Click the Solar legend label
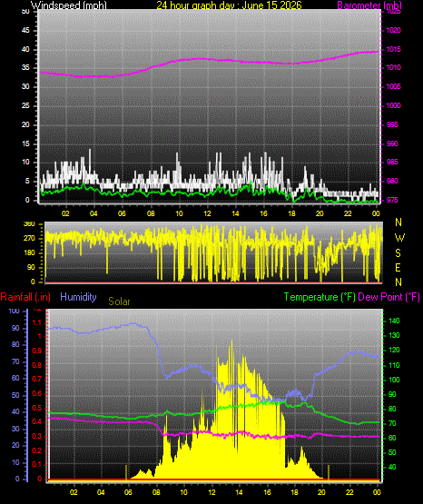Image resolution: width=423 pixels, height=504 pixels. [x=119, y=301]
